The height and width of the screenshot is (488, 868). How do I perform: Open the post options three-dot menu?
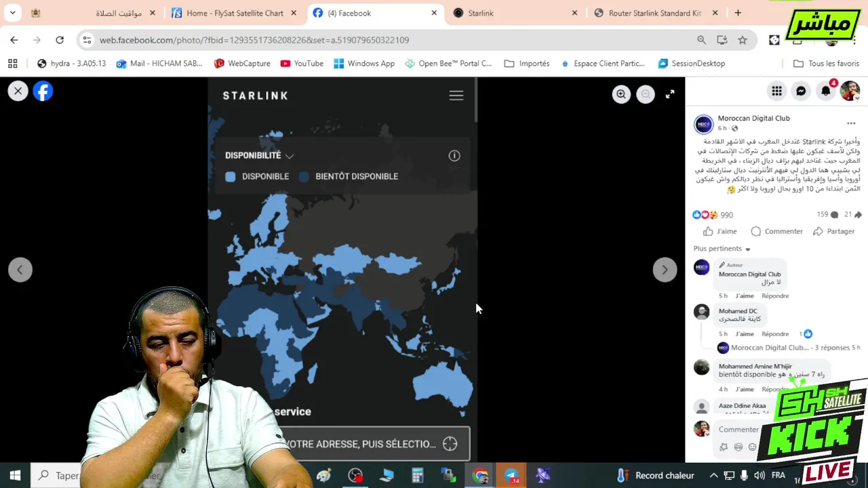click(851, 123)
